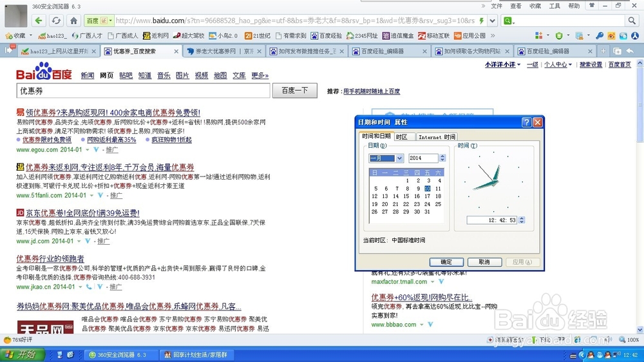The width and height of the screenshot is (644, 362).
Task: Expand arrow after www.egou.com 2014-01
Action: click(88, 149)
